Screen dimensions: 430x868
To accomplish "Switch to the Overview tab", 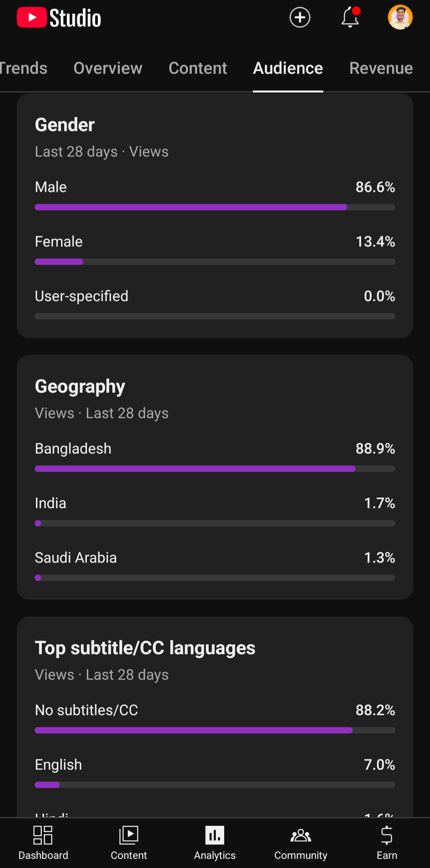I will pyautogui.click(x=107, y=68).
